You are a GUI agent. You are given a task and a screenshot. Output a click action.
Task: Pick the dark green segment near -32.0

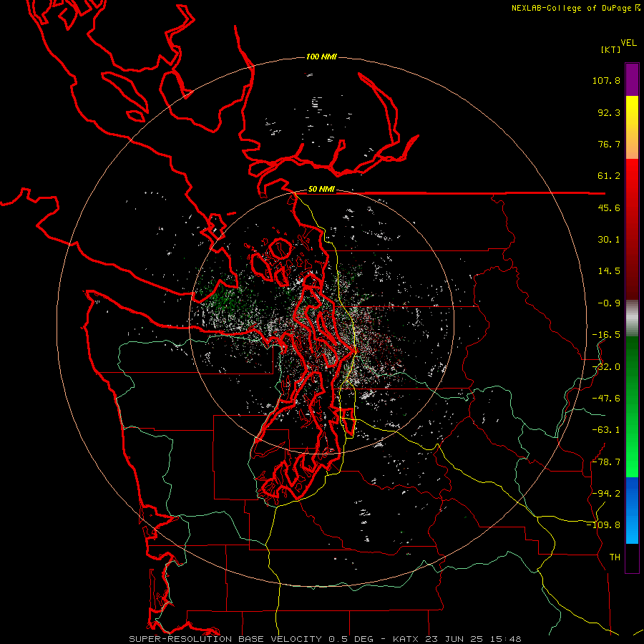(632, 367)
